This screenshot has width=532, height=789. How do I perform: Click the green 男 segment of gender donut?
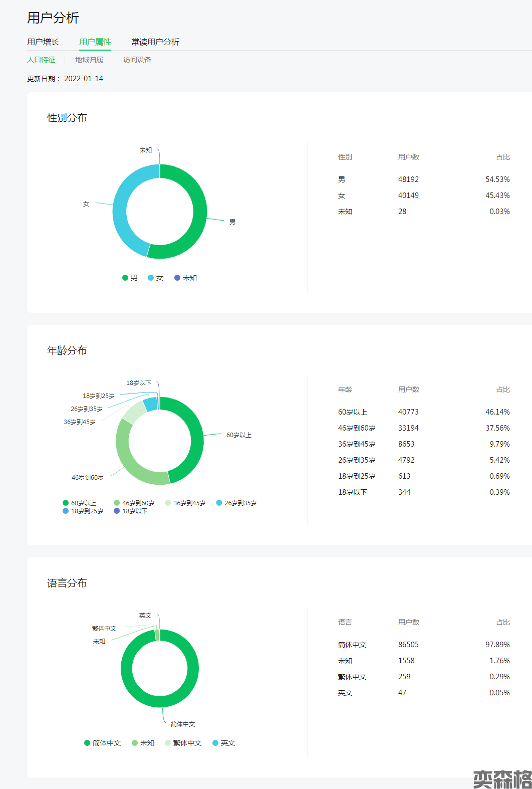(x=198, y=221)
